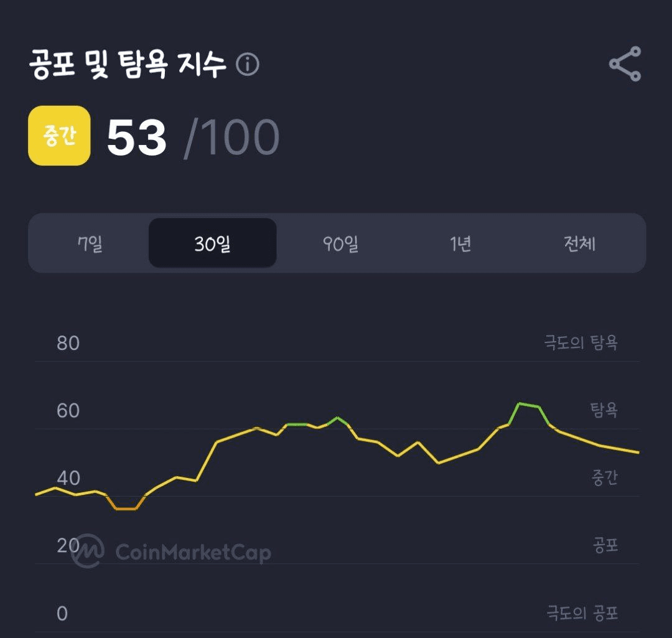Screen dimensions: 672x638
Task: Select the 30일 time range tab
Action: (212, 243)
